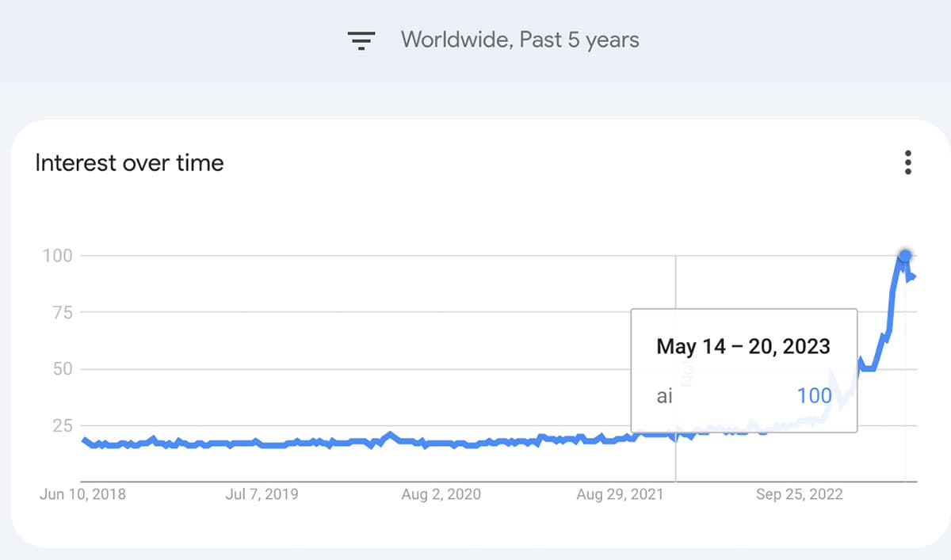Screen dimensions: 951x560
Task: Select the peak data point at 100
Action: (x=905, y=255)
